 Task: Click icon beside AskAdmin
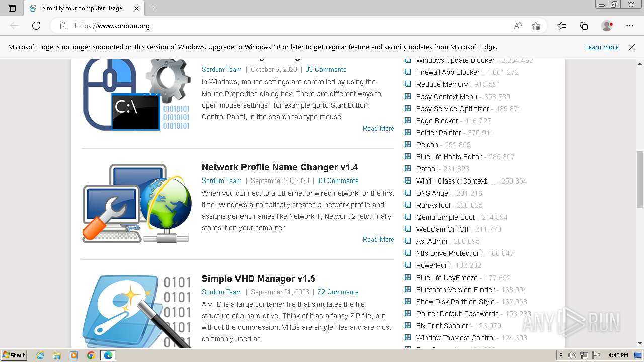click(408, 241)
